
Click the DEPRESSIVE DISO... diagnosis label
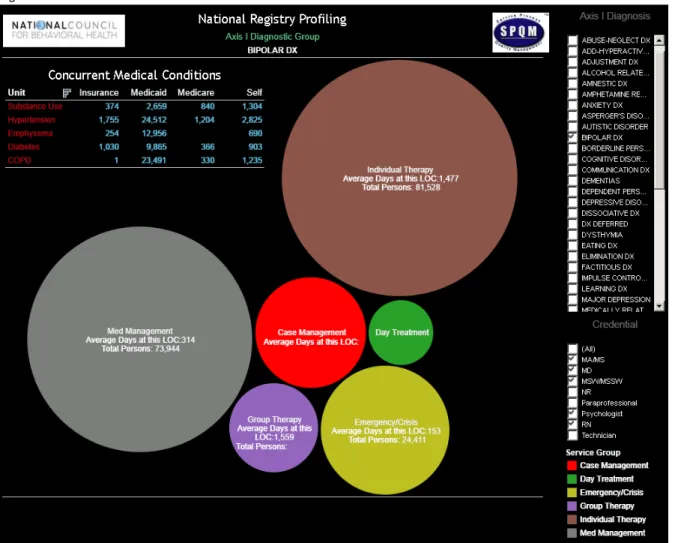614,202
